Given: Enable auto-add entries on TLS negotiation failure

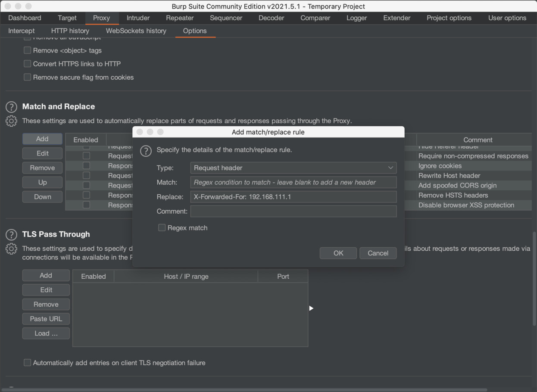Looking at the screenshot, I should (27, 363).
